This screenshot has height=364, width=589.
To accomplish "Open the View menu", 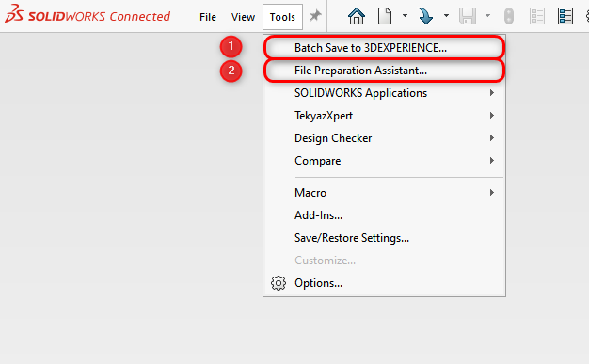I will pos(243,17).
